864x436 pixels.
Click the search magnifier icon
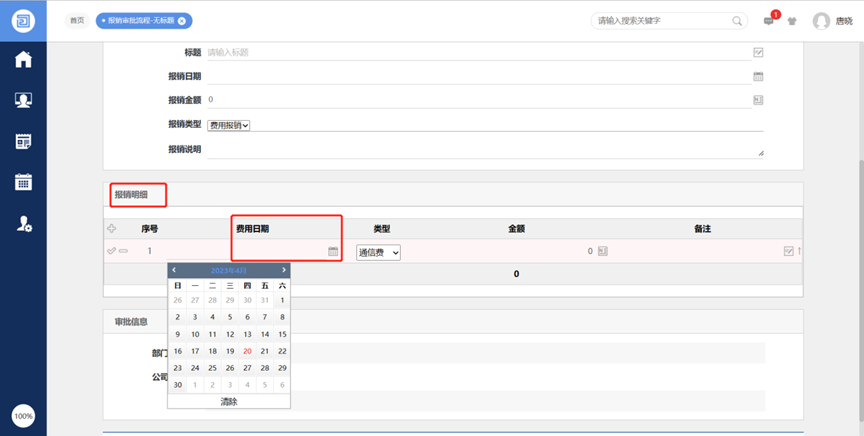pyautogui.click(x=737, y=21)
